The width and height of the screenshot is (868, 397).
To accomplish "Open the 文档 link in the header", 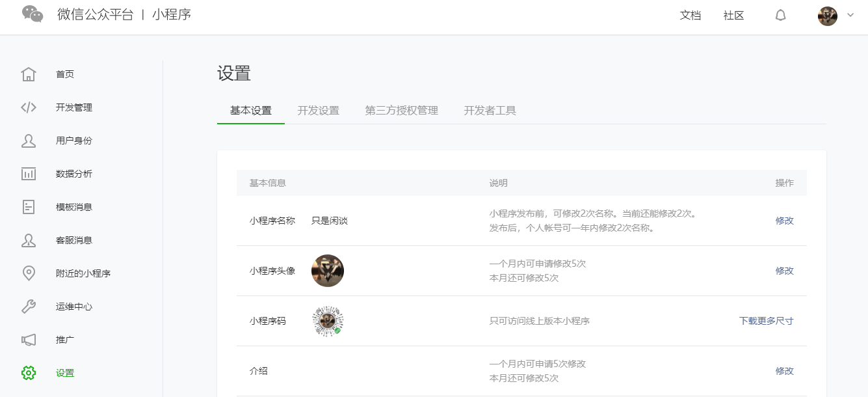I will (690, 16).
